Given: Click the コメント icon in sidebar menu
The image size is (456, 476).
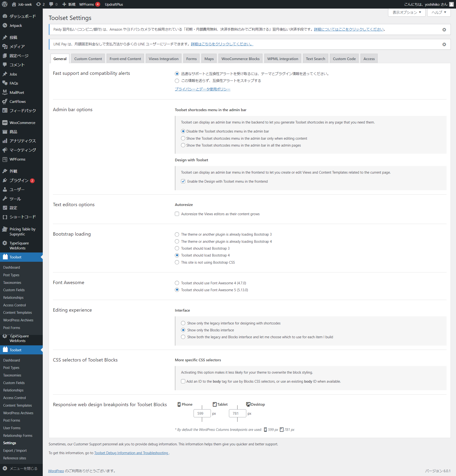Looking at the screenshot, I should (5, 65).
